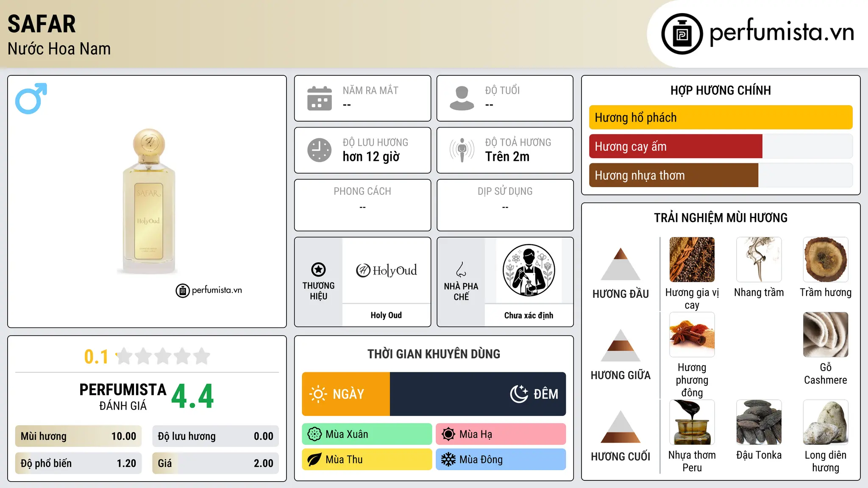868x488 pixels.
Task: Click the Độ lưu hương 0.00 score bar
Action: tap(216, 436)
